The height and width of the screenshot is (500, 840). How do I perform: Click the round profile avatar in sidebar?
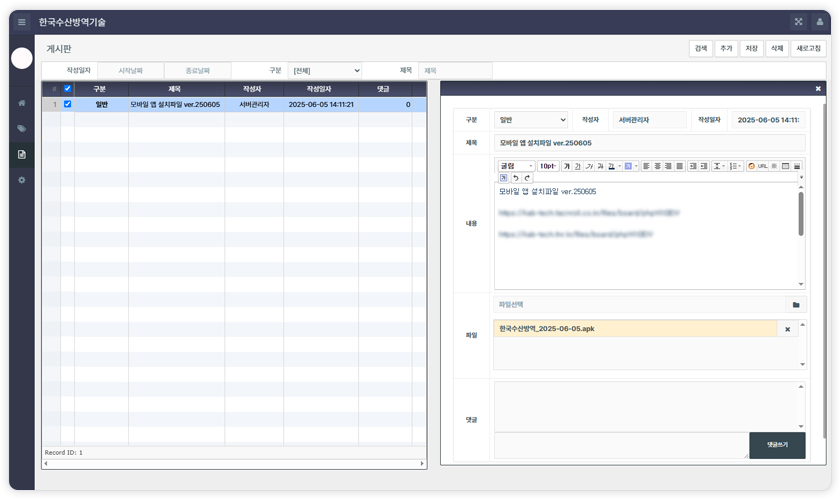[21, 58]
